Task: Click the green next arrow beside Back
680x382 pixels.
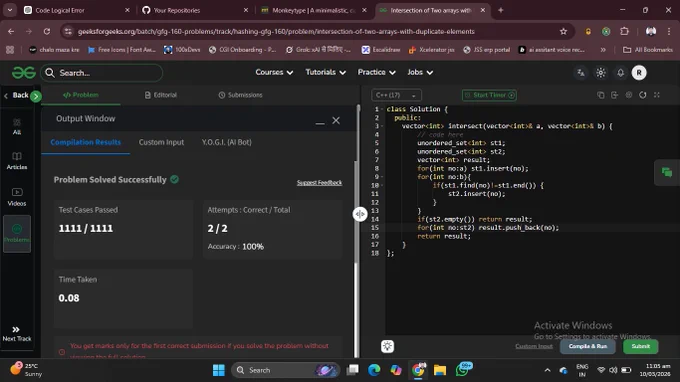Action: coord(36,96)
